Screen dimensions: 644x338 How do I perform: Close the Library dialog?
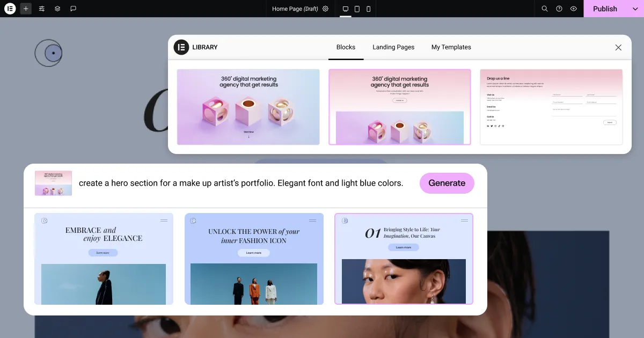pos(618,47)
